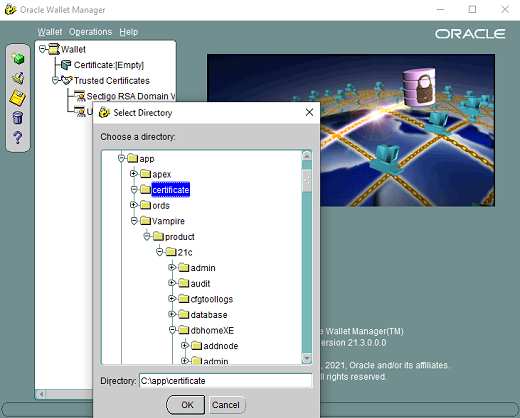
Task: Select the ords folder label
Action: [161, 205]
